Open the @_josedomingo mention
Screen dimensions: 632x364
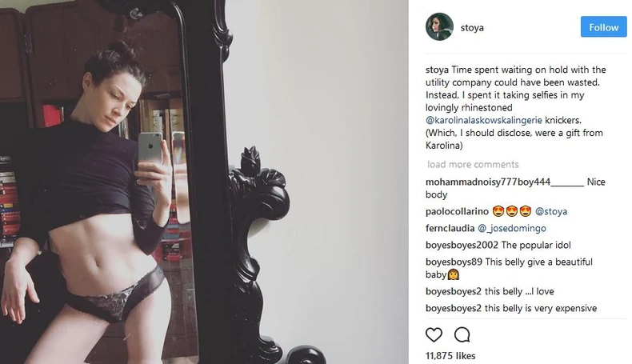click(511, 228)
